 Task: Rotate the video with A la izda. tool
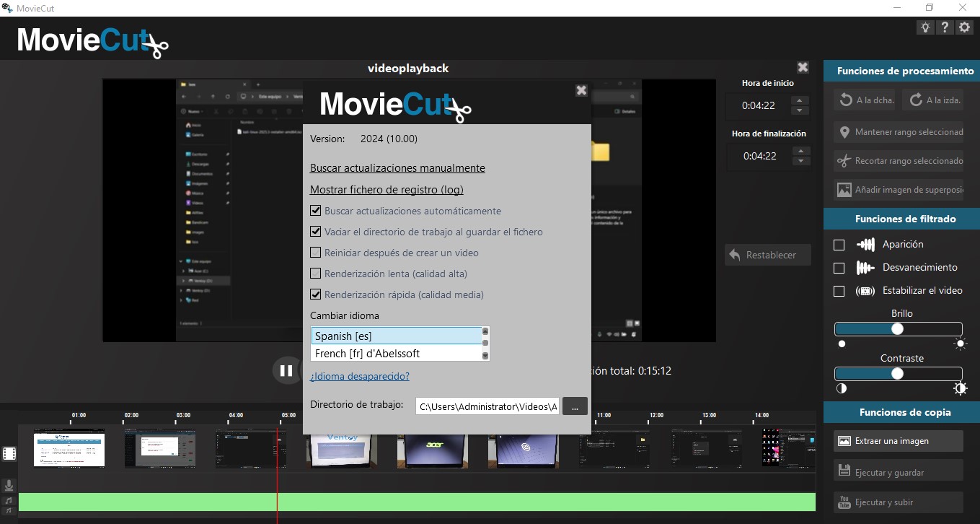(x=933, y=100)
